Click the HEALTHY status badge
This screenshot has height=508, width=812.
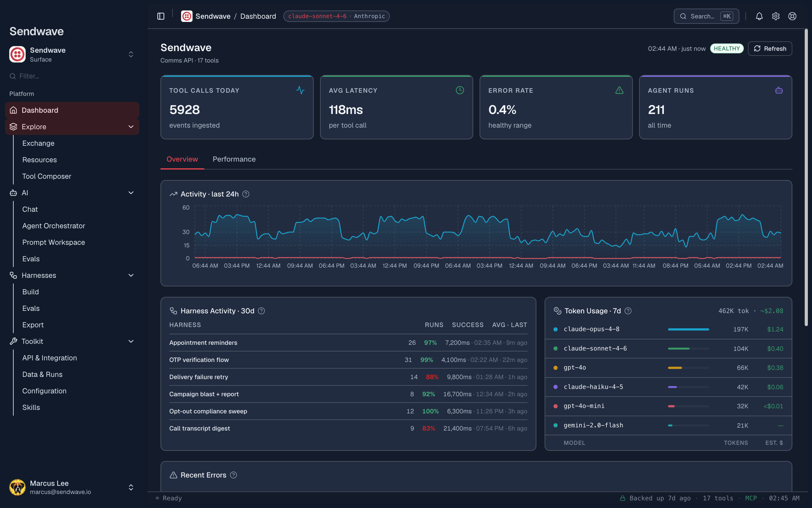(727, 49)
